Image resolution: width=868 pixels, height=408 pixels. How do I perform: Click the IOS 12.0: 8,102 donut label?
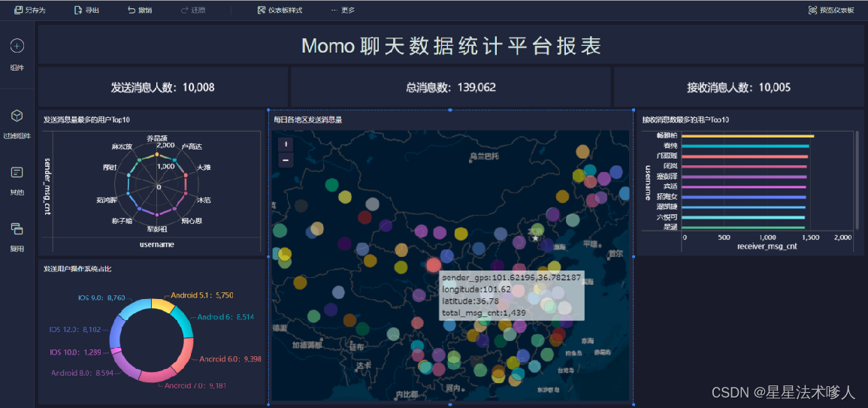coord(76,329)
